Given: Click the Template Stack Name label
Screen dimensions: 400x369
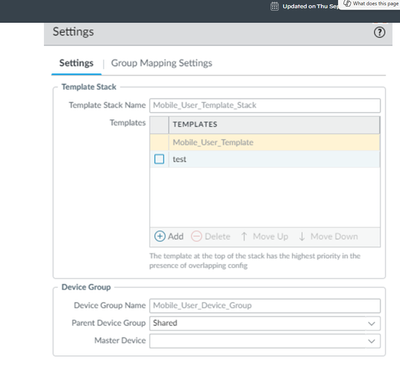Looking at the screenshot, I should pos(107,105).
